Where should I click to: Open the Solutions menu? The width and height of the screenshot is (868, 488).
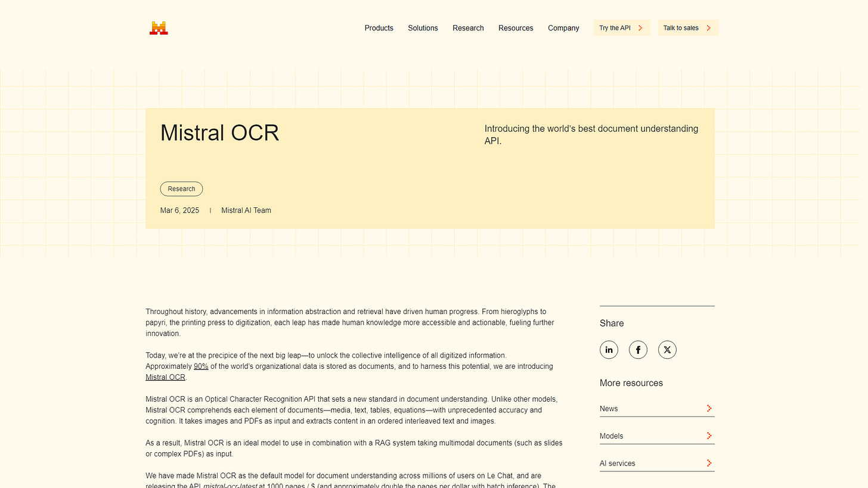coord(423,28)
